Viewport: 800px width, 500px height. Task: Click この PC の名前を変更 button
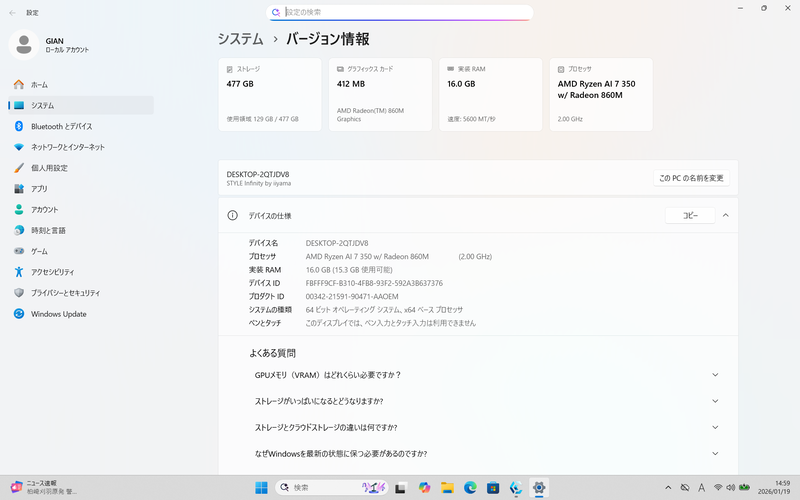(691, 178)
